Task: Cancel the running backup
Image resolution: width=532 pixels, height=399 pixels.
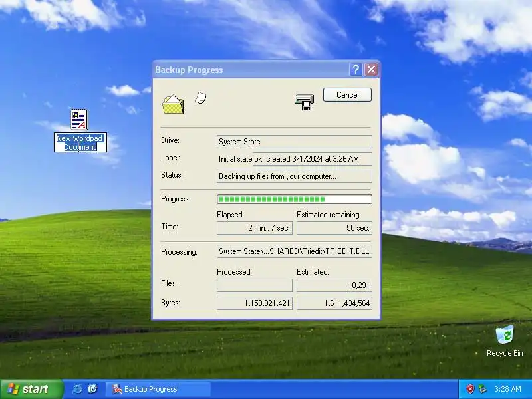Action: [347, 94]
